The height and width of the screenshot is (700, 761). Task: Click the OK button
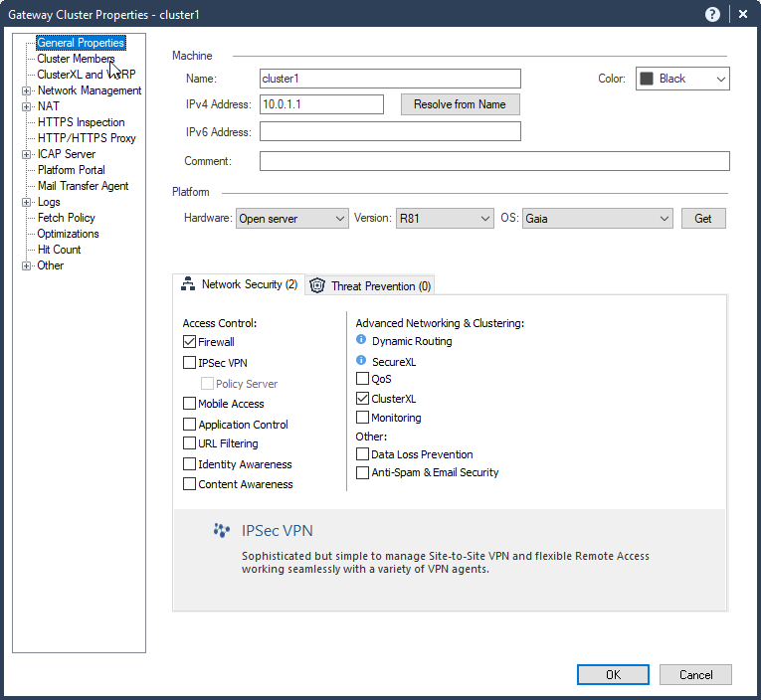click(x=613, y=675)
